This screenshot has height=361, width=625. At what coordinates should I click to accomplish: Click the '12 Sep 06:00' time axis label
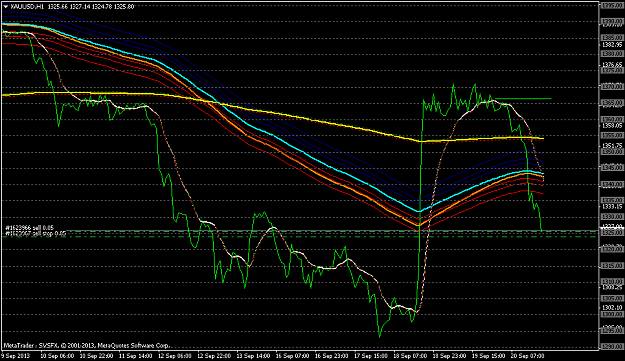point(175,356)
